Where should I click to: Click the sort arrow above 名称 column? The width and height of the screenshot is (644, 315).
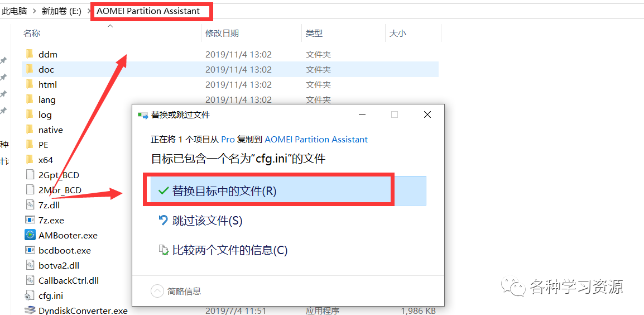pyautogui.click(x=110, y=26)
